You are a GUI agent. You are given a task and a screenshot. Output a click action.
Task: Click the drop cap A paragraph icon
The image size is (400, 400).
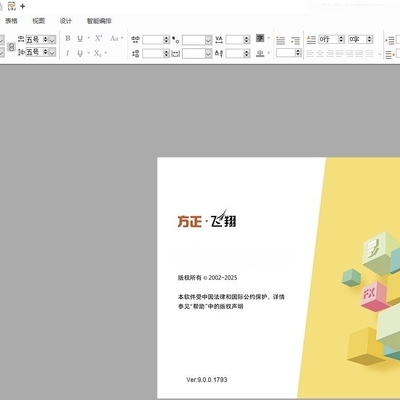[311, 40]
